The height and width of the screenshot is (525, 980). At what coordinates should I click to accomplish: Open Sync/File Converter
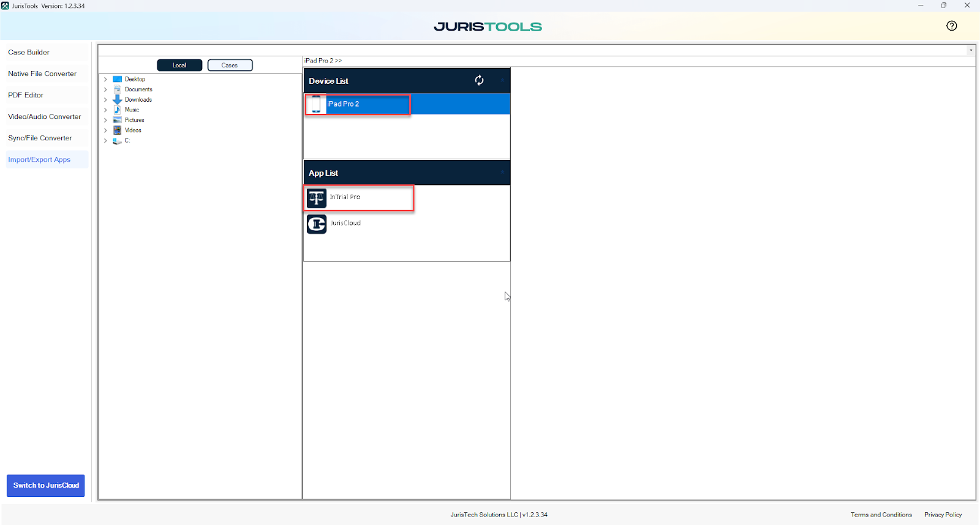[40, 138]
